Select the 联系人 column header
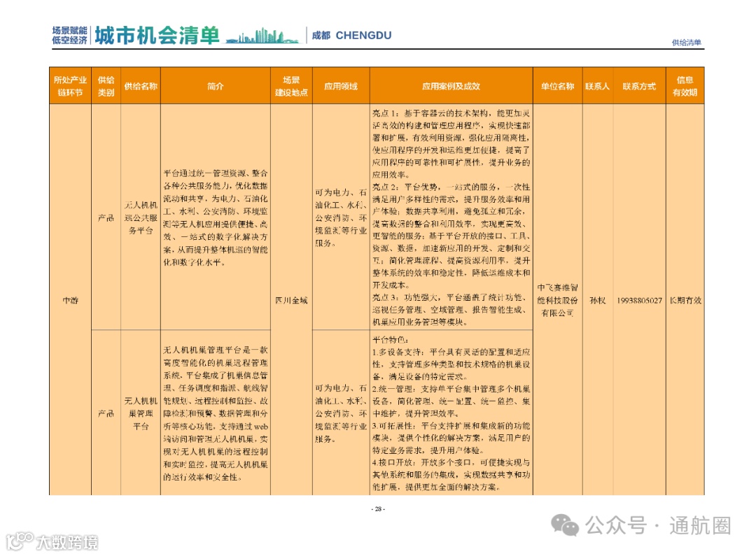The image size is (756, 556). 598,86
